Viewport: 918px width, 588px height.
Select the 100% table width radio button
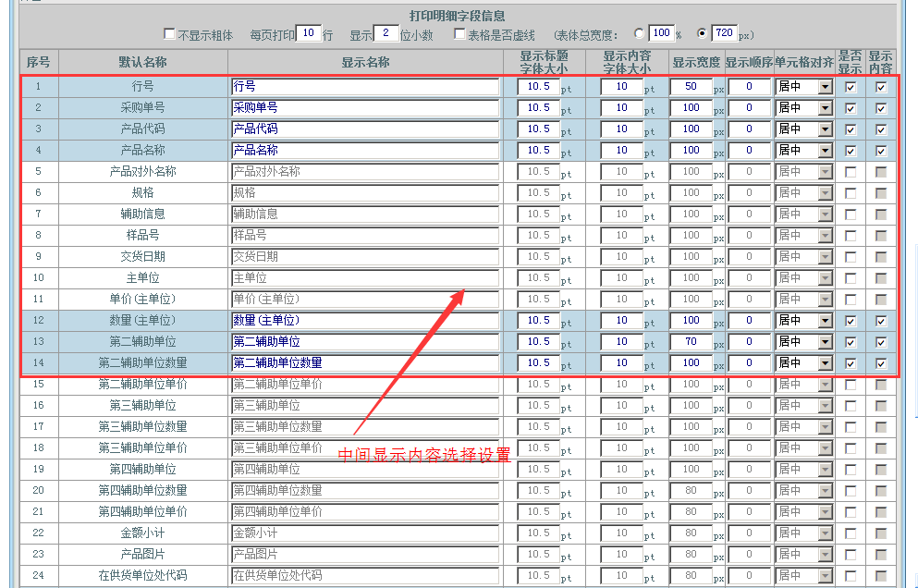[639, 34]
